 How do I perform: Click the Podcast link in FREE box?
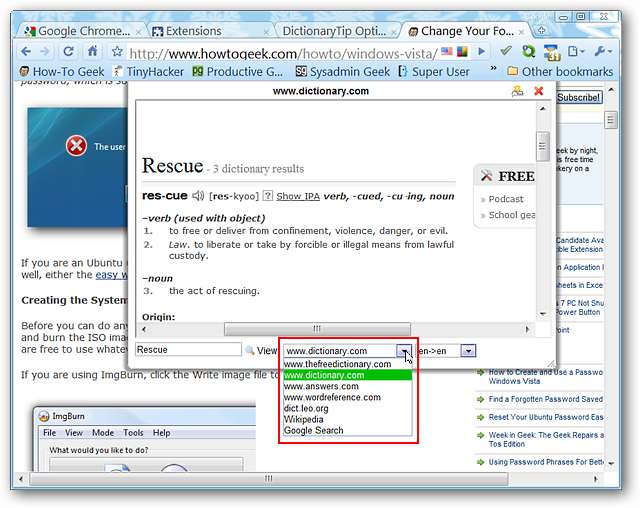506,199
